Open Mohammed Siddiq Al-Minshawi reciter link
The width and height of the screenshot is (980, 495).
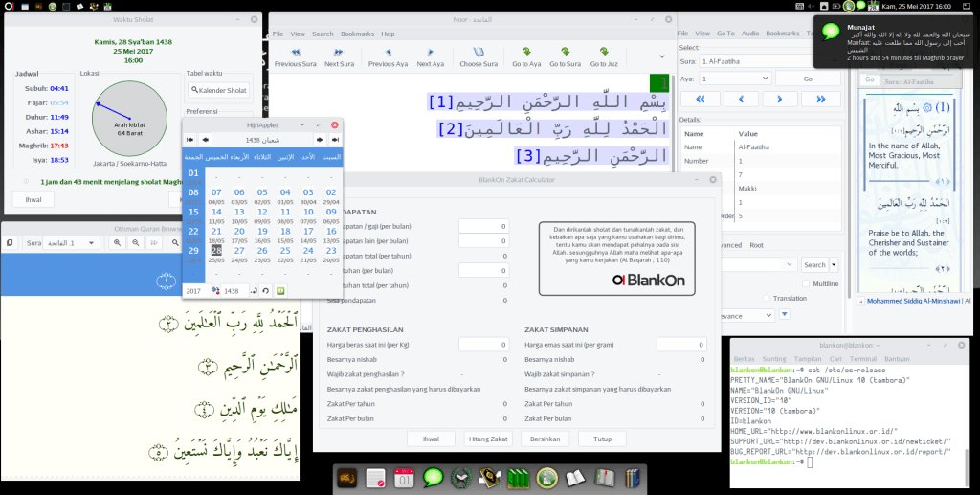point(913,301)
